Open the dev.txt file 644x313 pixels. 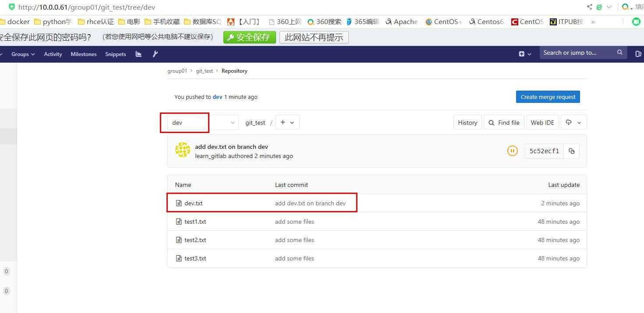(x=193, y=203)
